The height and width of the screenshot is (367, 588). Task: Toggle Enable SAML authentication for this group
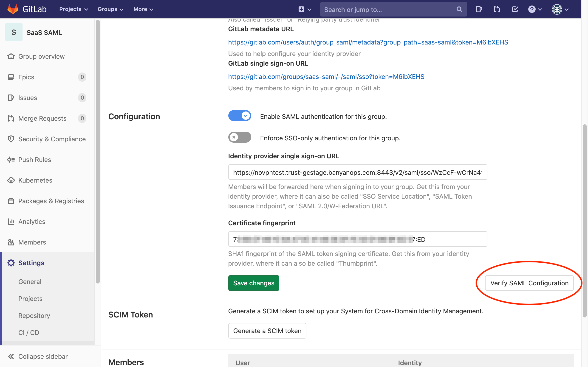click(240, 116)
